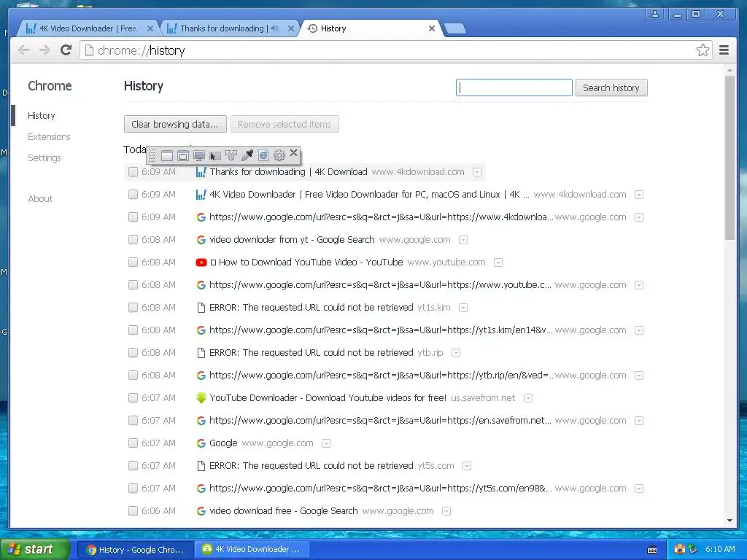Pick rectangular region capture icon in floating toolbar
Screen dimensions: 747x560
pos(215,155)
